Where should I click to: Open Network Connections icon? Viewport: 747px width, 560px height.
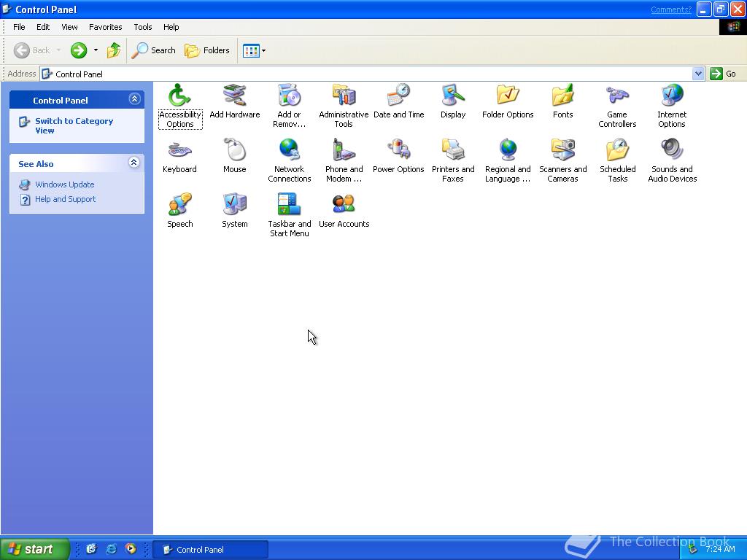click(x=289, y=150)
